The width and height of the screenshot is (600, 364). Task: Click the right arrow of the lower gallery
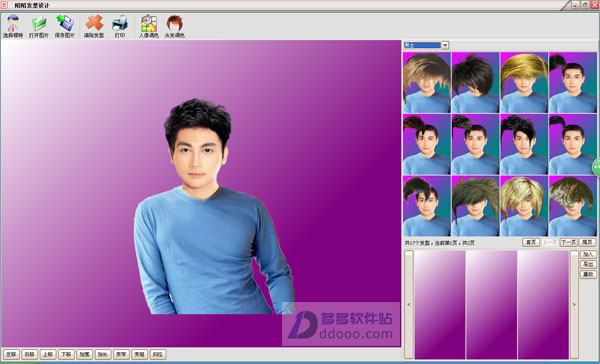574,304
